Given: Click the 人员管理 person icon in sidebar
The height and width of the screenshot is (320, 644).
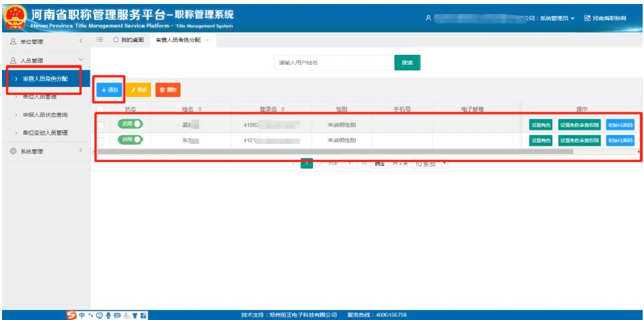Looking at the screenshot, I should pyautogui.click(x=13, y=60).
